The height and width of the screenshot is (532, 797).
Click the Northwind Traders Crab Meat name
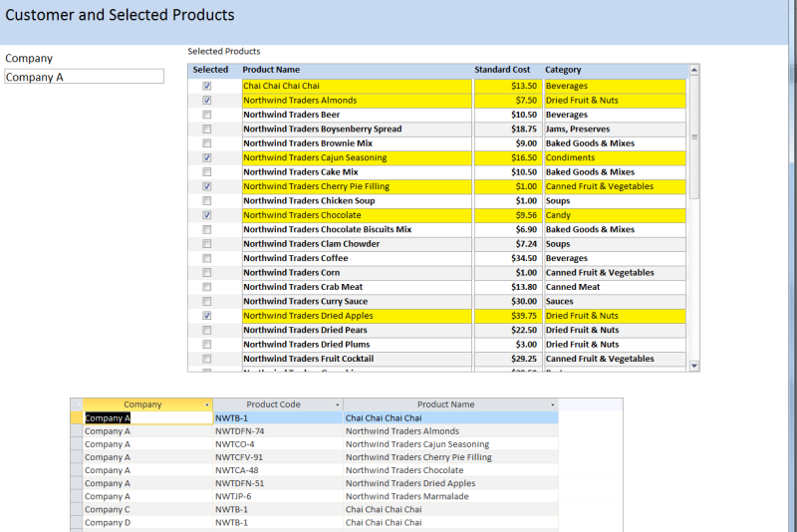tap(357, 287)
